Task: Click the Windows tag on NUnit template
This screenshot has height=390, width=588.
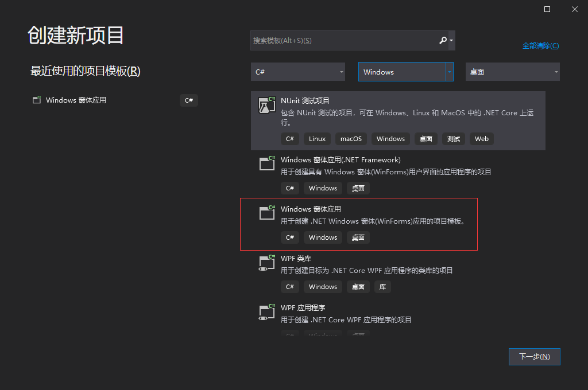Action: (x=390, y=139)
